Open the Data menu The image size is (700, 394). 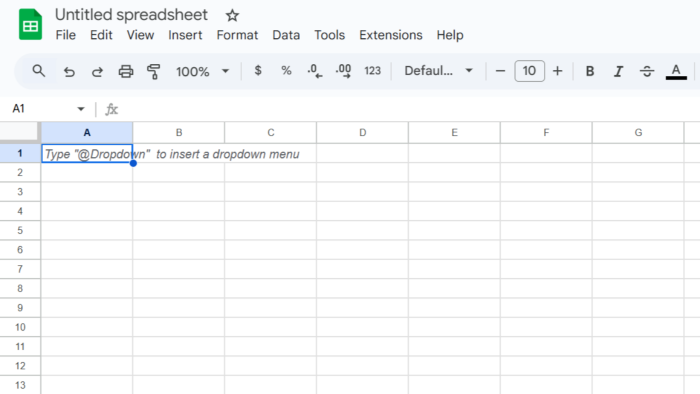pos(286,35)
